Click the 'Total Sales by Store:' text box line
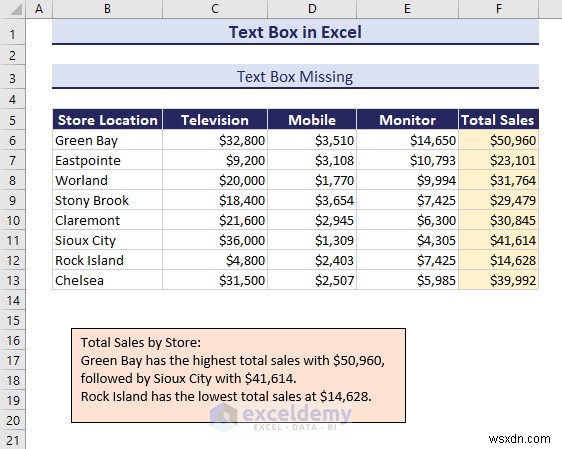This screenshot has height=449, width=562. coord(141,343)
